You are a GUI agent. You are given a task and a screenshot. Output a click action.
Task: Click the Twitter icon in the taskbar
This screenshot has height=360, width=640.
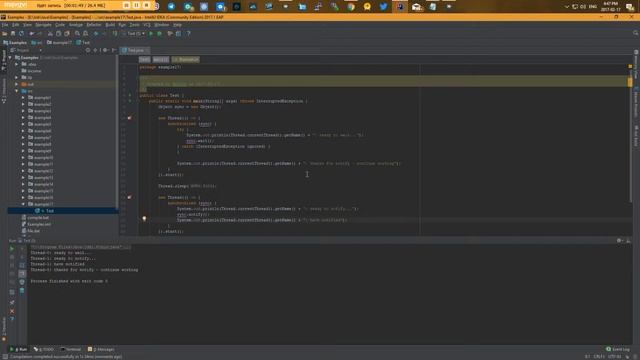click(383, 6)
